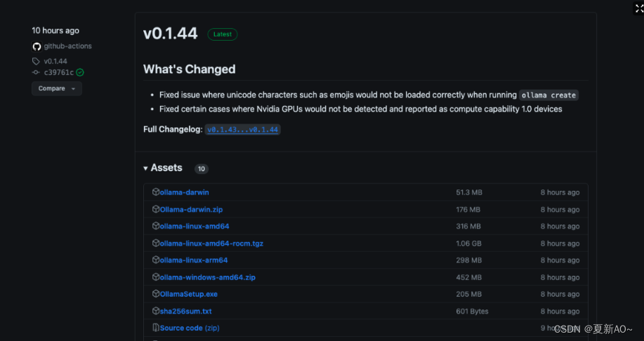
Task: Click the 298 MB size value
Action: [x=468, y=260]
